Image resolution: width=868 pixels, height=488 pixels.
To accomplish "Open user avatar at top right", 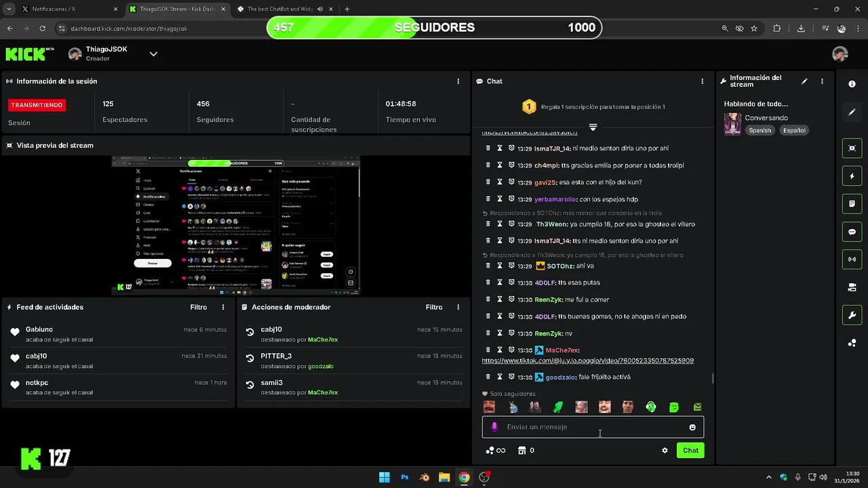I will click(x=840, y=54).
